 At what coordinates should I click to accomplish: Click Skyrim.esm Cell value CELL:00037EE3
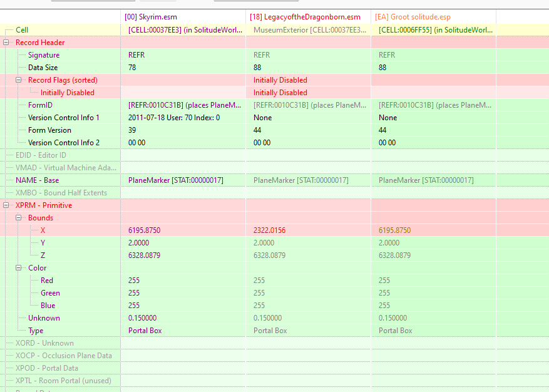185,30
